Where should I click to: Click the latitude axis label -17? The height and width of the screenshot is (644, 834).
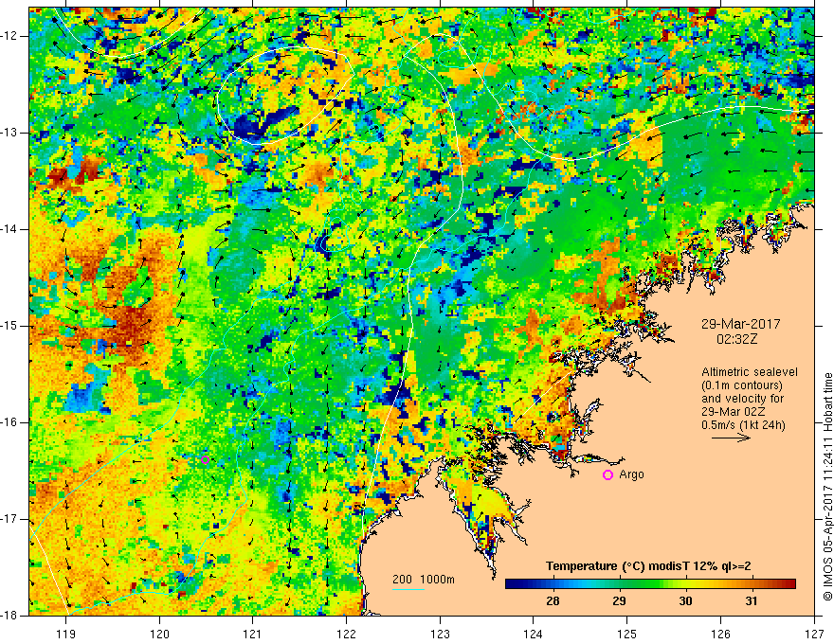[x=9, y=519]
